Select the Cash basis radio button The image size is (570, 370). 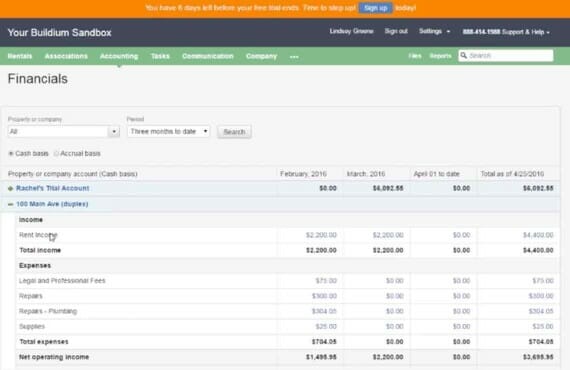(x=11, y=154)
